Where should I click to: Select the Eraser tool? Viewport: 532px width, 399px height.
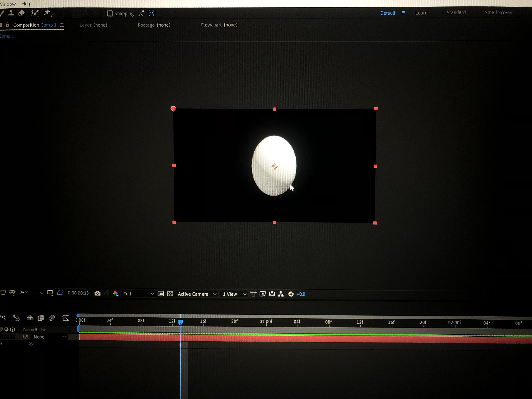21,13
